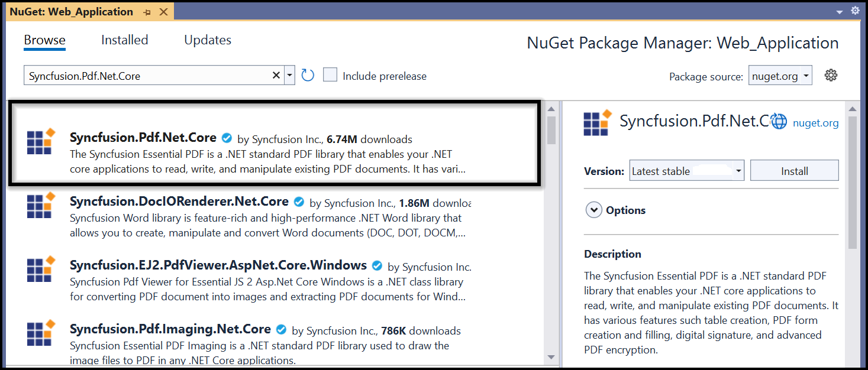The image size is (868, 370).
Task: Open tab window options gear at top right
Action: click(x=855, y=11)
